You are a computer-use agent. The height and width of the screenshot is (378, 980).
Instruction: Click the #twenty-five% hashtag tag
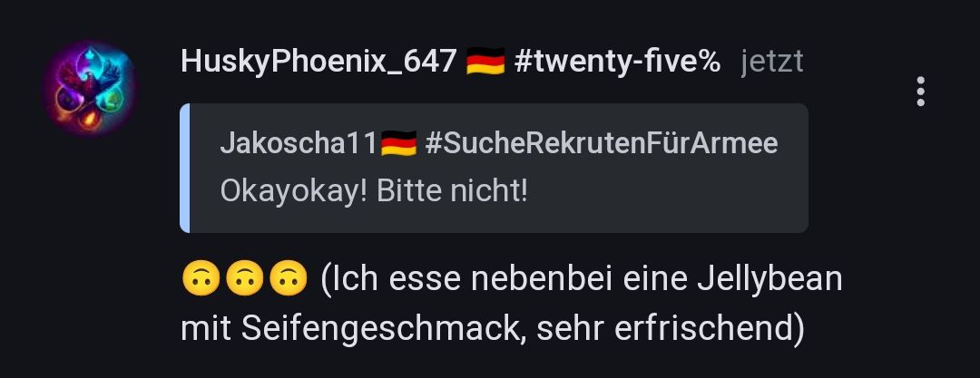point(618,62)
